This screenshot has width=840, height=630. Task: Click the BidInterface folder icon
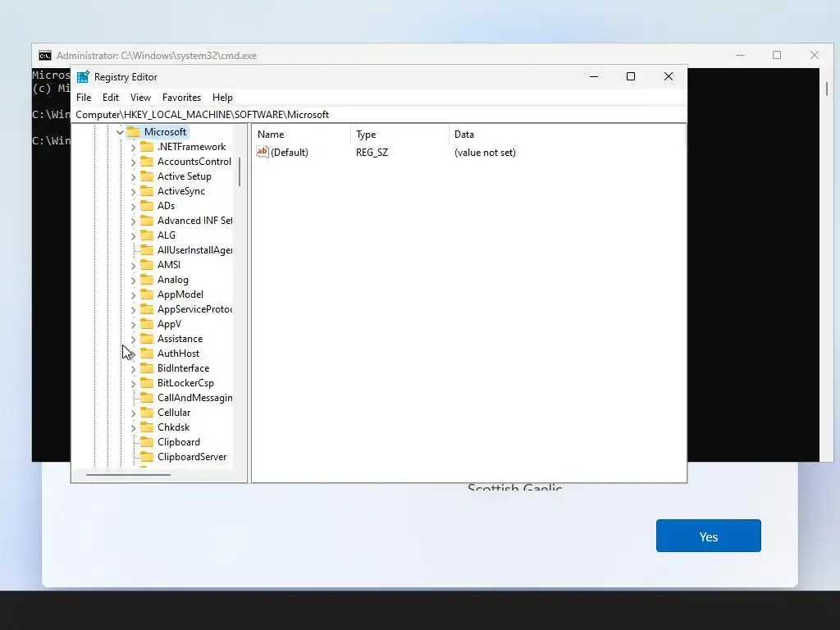147,368
